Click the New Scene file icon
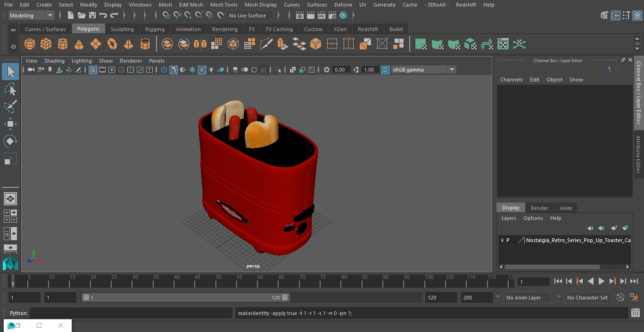 tap(70, 16)
